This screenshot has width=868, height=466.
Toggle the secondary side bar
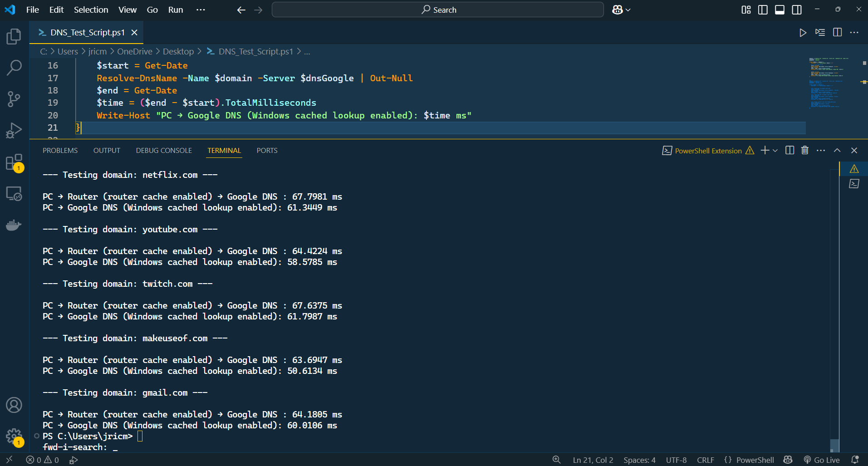pos(796,10)
